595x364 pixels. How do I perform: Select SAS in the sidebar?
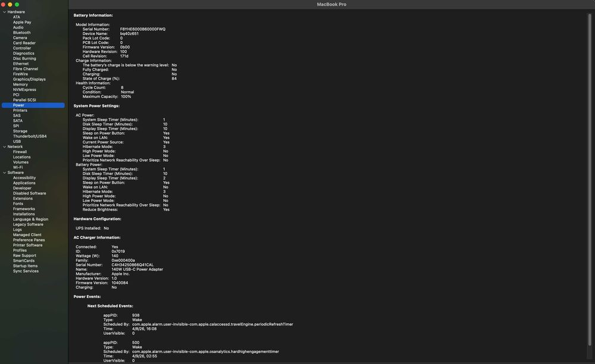(17, 115)
